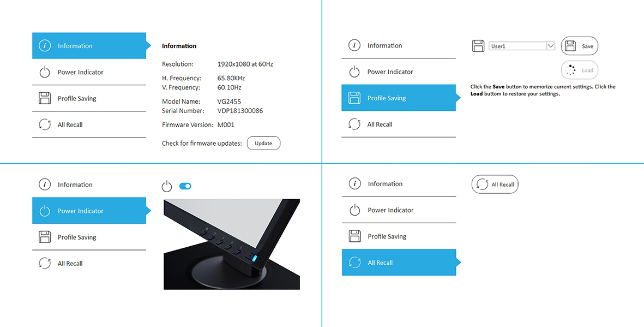Click the circular arrows icon inside All Recall button
644x327 pixels.
[482, 185]
